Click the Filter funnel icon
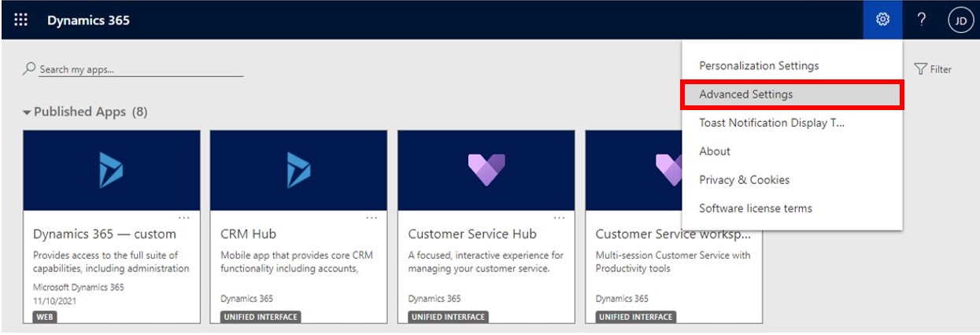 pos(920,69)
